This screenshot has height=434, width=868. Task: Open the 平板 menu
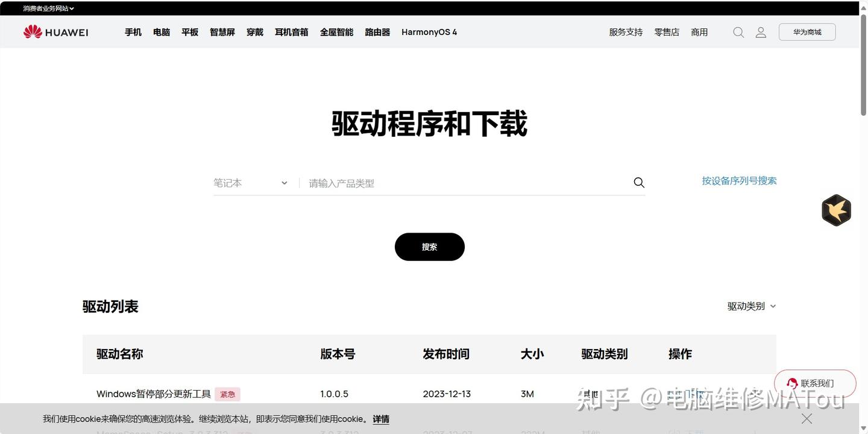pos(190,33)
